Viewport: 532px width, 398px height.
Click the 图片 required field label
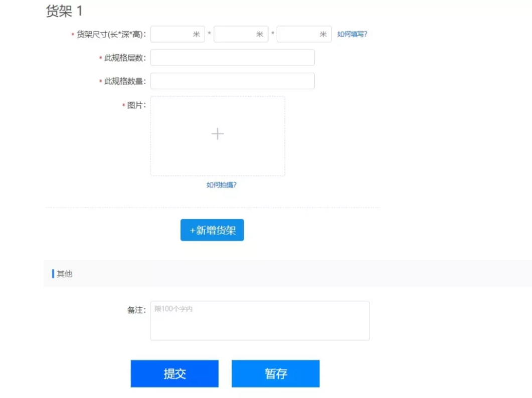coord(134,105)
